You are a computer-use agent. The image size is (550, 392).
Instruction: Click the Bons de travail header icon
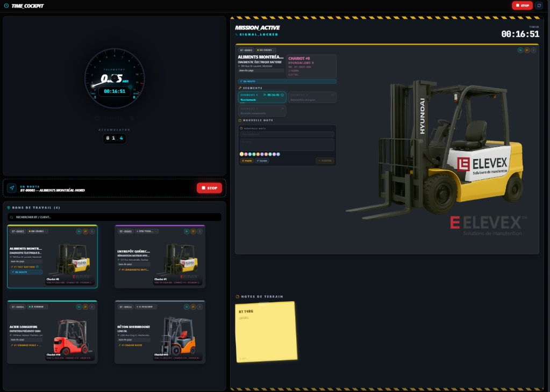[9, 208]
